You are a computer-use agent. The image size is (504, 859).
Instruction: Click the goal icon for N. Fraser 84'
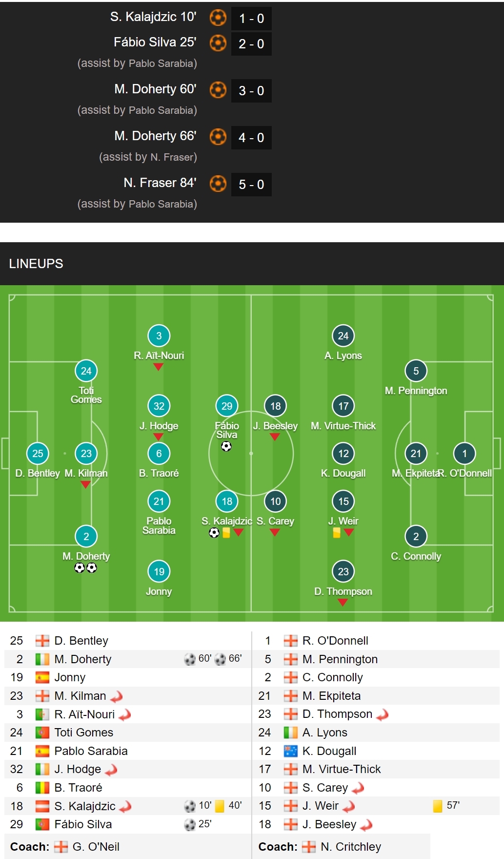pyautogui.click(x=218, y=184)
